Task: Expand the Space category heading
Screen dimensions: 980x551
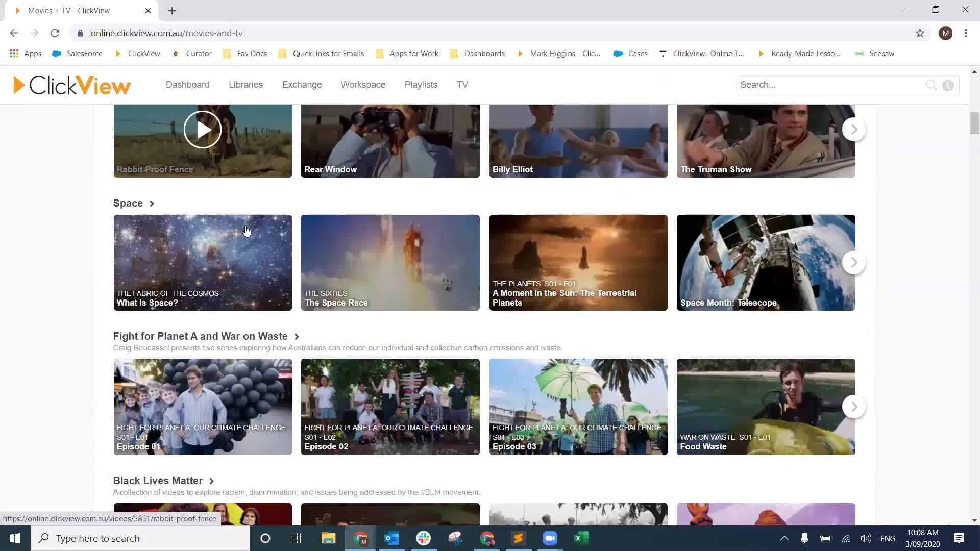Action: pos(134,203)
